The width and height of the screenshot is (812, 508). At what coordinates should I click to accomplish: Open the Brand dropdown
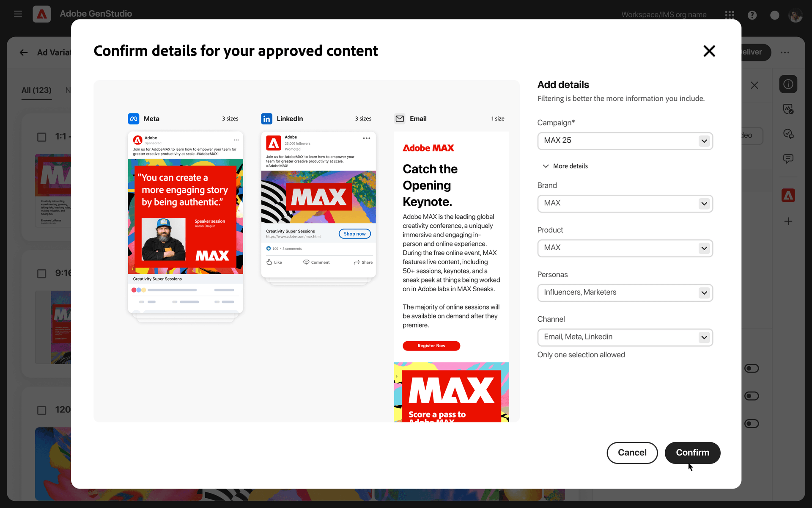tap(625, 204)
